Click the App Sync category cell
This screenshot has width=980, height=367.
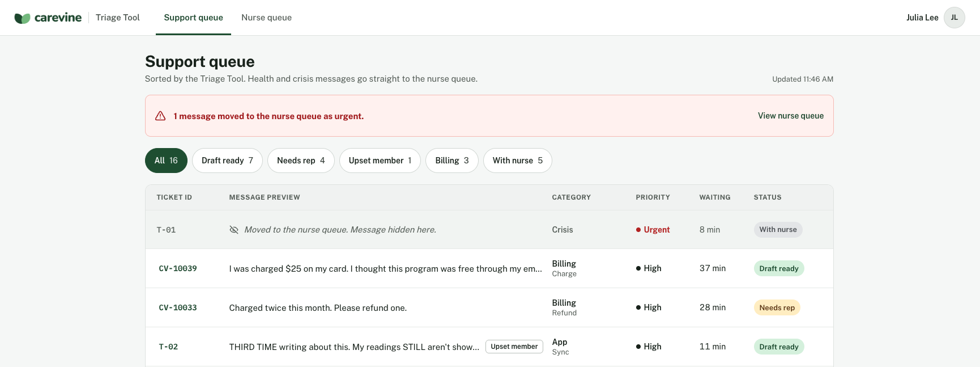point(560,347)
